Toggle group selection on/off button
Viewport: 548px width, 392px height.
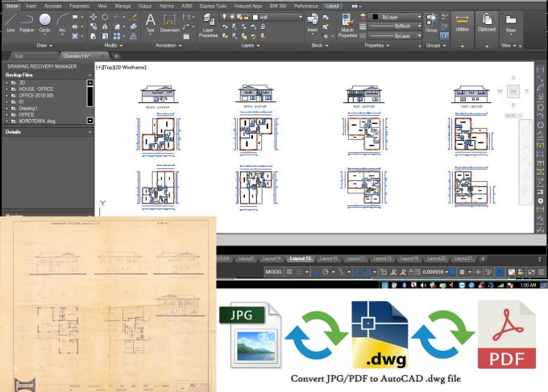coord(445,35)
